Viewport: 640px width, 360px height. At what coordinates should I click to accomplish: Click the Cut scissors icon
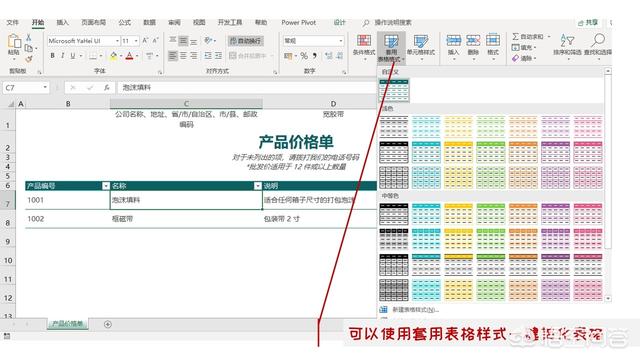point(29,38)
